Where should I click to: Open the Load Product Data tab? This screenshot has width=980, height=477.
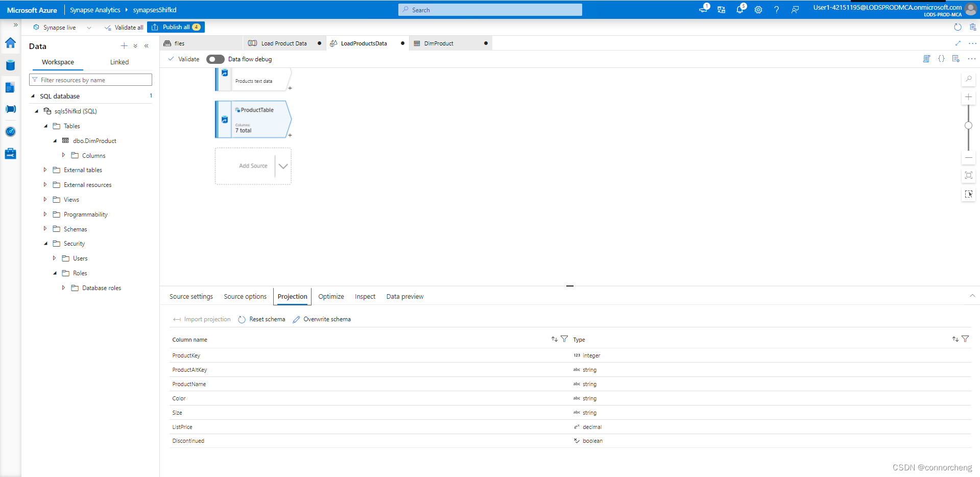pyautogui.click(x=284, y=43)
